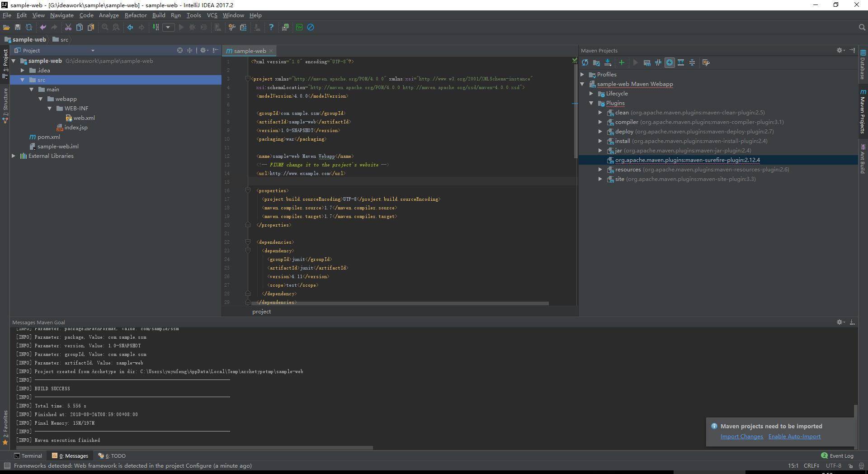
Task: Click Enable Auto-Import link
Action: (794, 436)
